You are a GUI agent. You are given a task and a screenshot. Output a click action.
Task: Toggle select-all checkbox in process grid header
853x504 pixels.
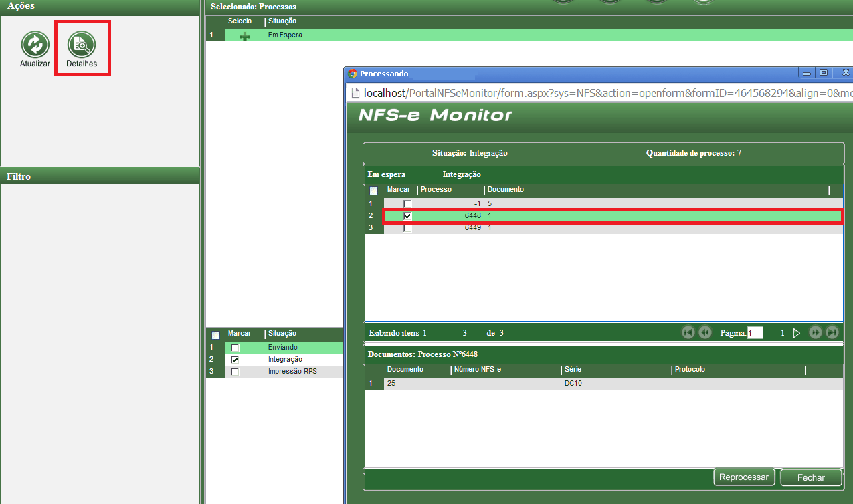coord(373,191)
